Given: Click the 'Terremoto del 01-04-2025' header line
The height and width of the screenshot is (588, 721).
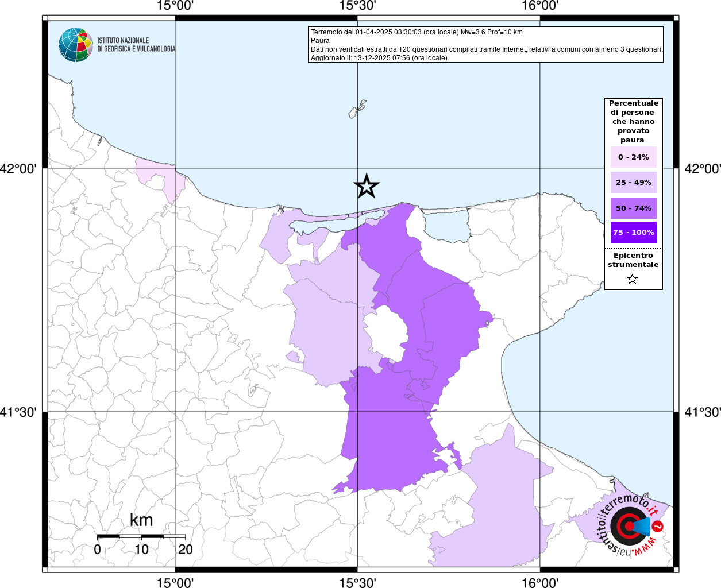Looking at the screenshot, I should click(417, 32).
